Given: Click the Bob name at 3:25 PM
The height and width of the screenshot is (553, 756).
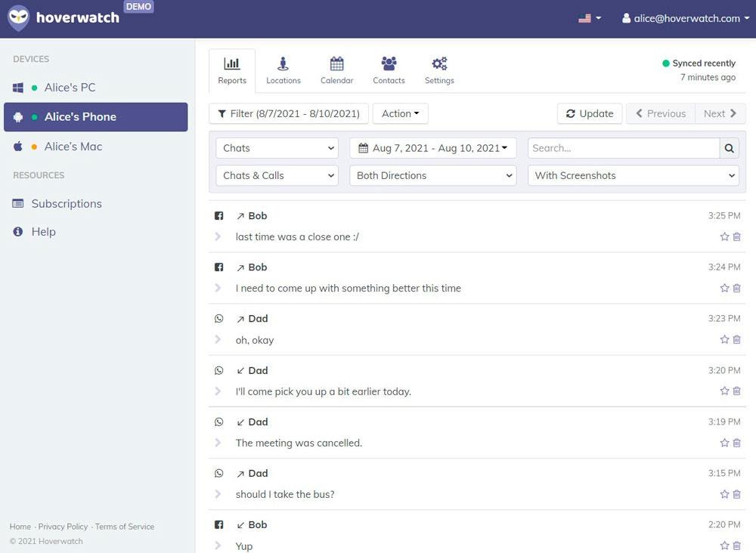Looking at the screenshot, I should coord(258,216).
